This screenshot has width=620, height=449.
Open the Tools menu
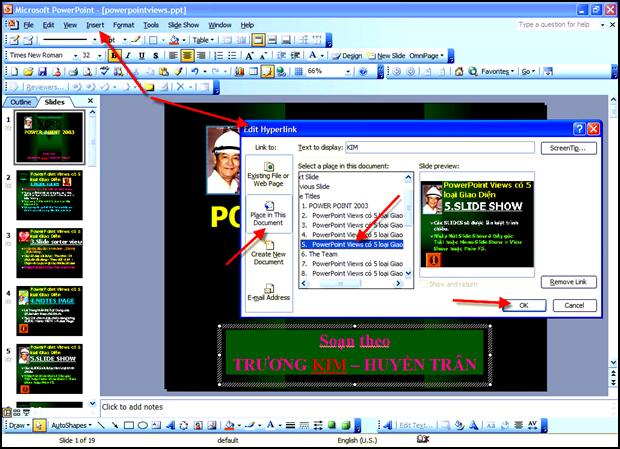pos(151,25)
